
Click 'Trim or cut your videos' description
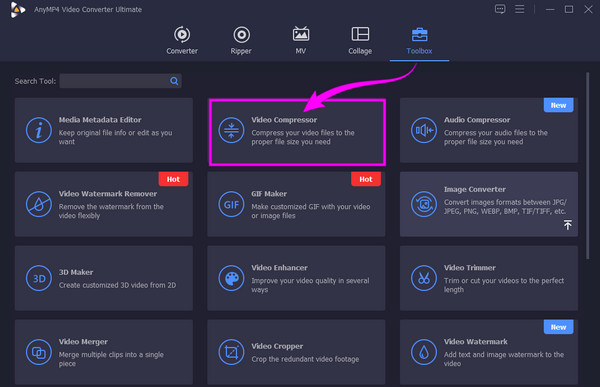pos(504,285)
